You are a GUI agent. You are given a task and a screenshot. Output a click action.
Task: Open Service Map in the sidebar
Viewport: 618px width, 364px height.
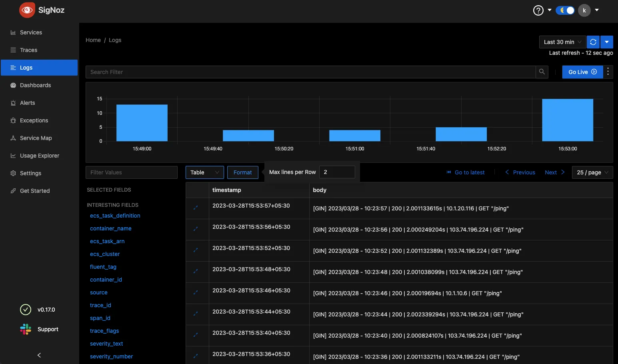pos(39,138)
